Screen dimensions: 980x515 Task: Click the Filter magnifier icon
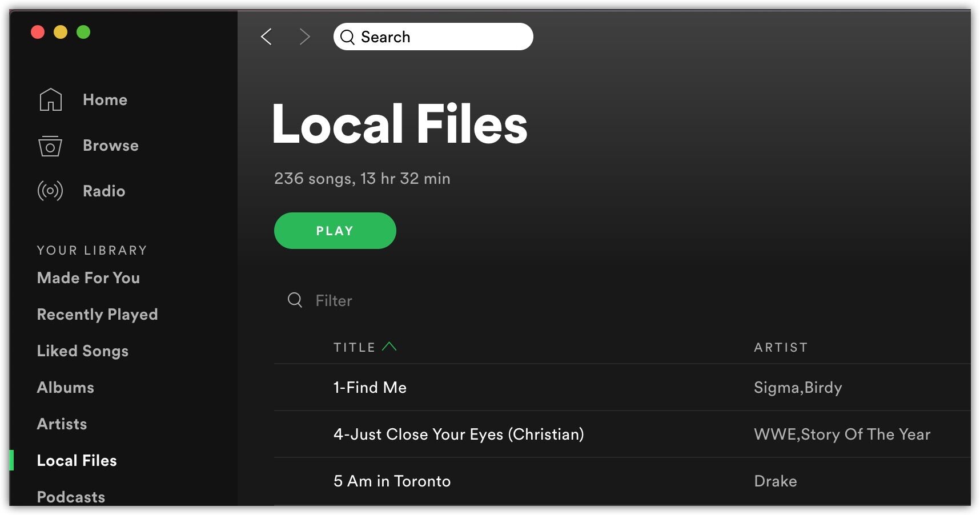click(295, 300)
